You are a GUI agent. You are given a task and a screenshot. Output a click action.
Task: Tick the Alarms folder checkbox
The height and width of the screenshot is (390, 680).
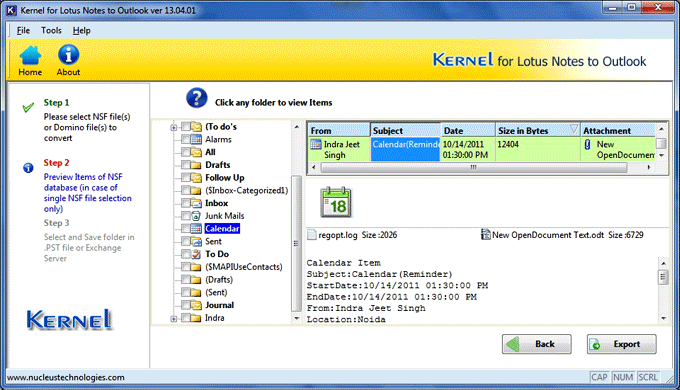(x=186, y=139)
